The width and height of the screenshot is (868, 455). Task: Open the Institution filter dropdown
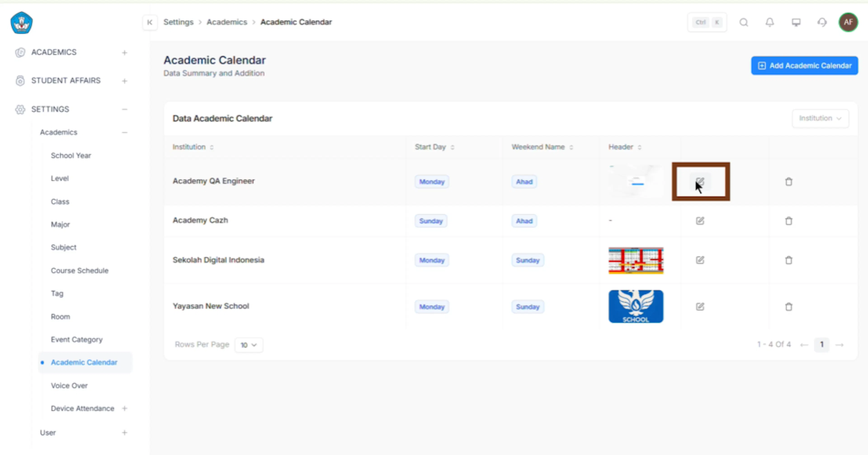(x=820, y=118)
